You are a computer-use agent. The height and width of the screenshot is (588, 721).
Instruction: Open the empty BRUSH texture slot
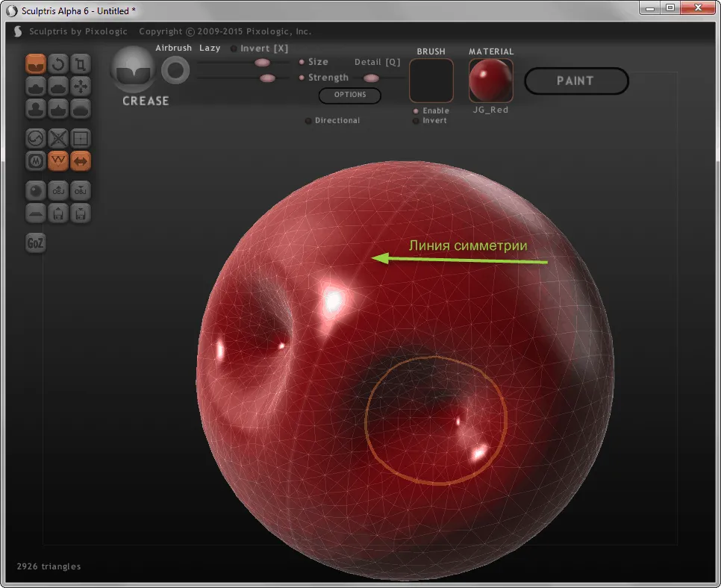point(431,81)
